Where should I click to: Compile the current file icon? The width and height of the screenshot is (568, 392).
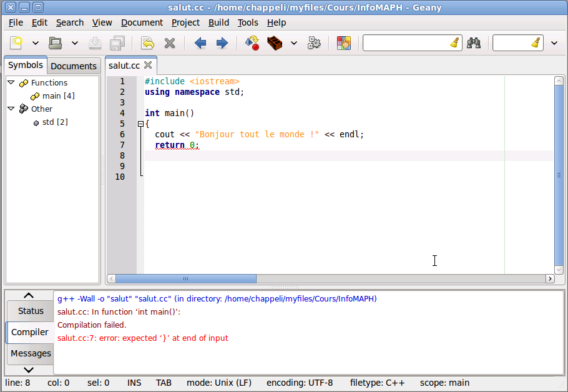[252, 43]
